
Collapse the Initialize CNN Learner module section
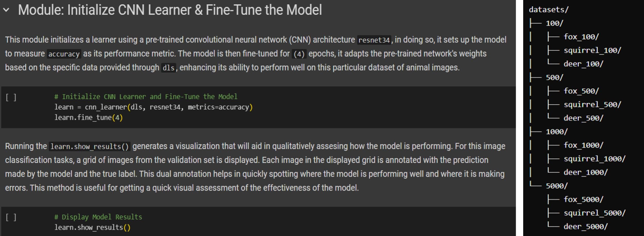coord(6,10)
